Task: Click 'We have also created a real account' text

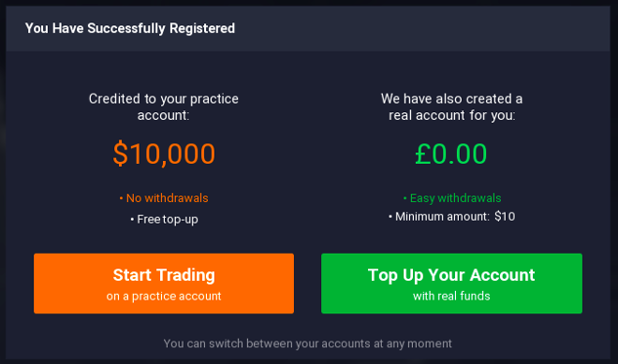Action: click(x=451, y=107)
